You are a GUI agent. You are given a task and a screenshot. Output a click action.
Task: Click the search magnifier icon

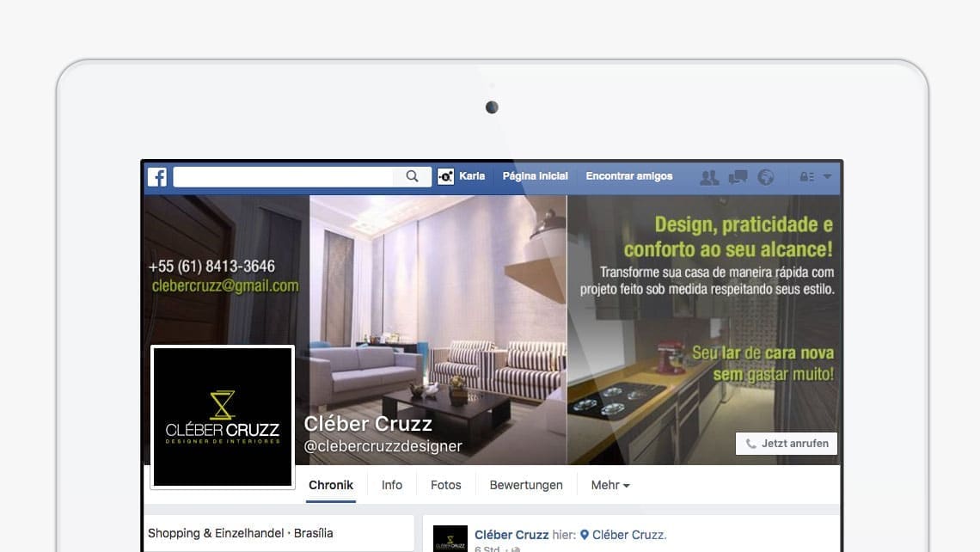coord(412,176)
